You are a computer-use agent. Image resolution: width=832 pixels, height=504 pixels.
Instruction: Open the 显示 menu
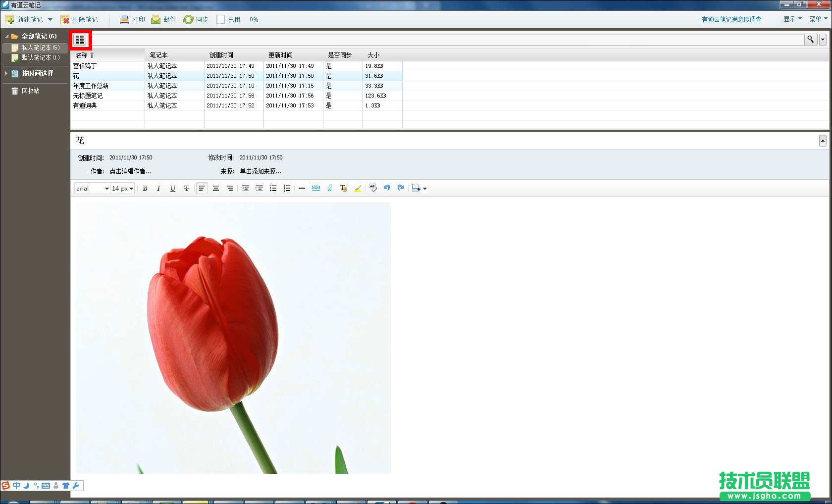tap(792, 19)
